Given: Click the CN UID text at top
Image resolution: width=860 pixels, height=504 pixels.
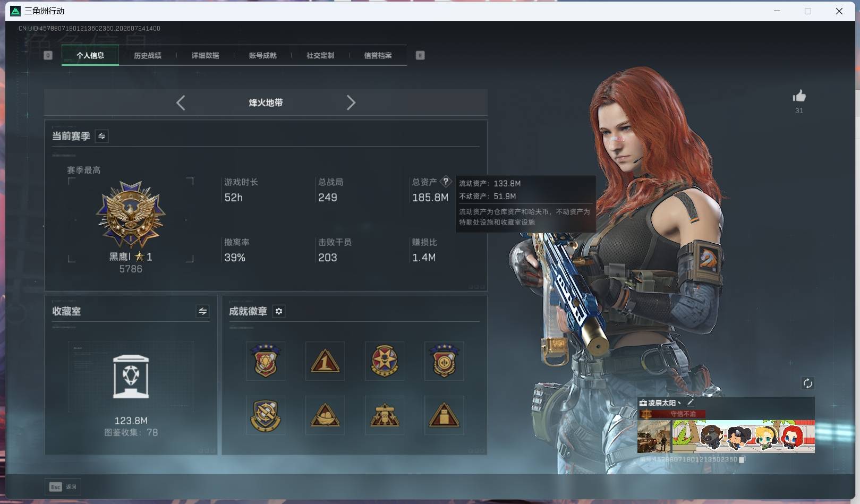Looking at the screenshot, I should click(89, 28).
